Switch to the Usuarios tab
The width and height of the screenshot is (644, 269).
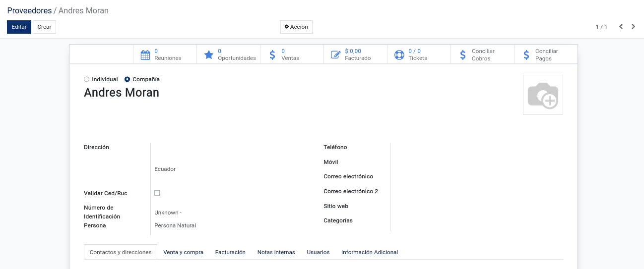coord(318,252)
